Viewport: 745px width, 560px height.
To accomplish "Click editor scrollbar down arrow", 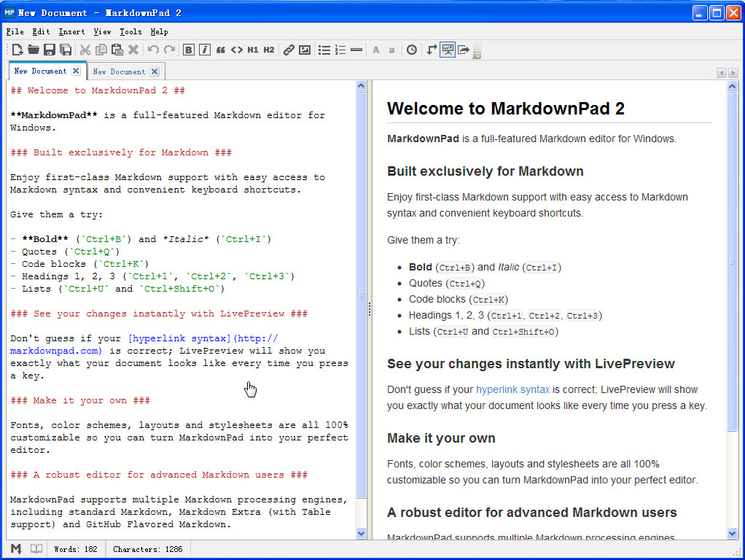I will click(x=362, y=533).
